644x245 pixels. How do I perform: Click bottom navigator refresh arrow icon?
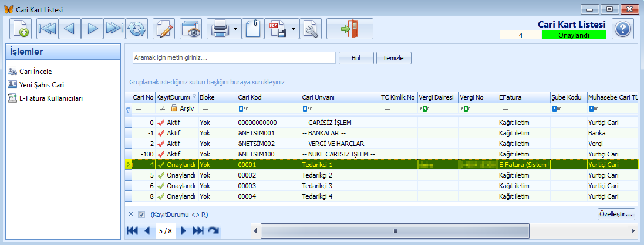tap(213, 231)
